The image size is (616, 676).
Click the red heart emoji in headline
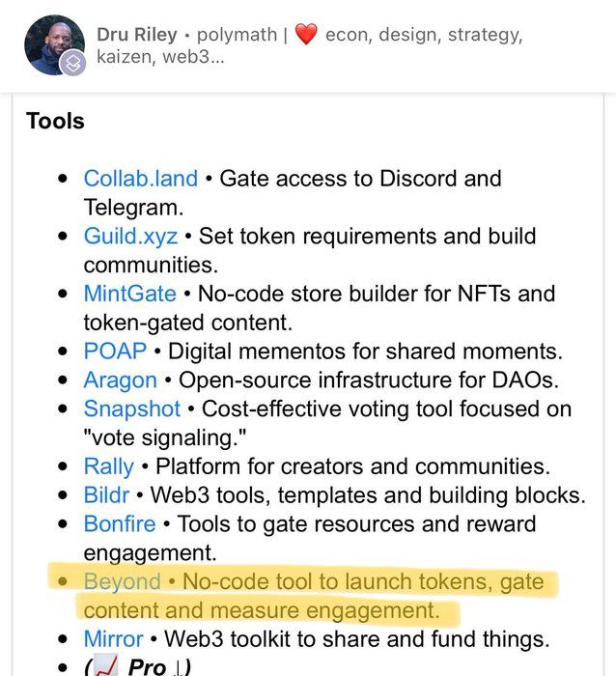[x=306, y=35]
